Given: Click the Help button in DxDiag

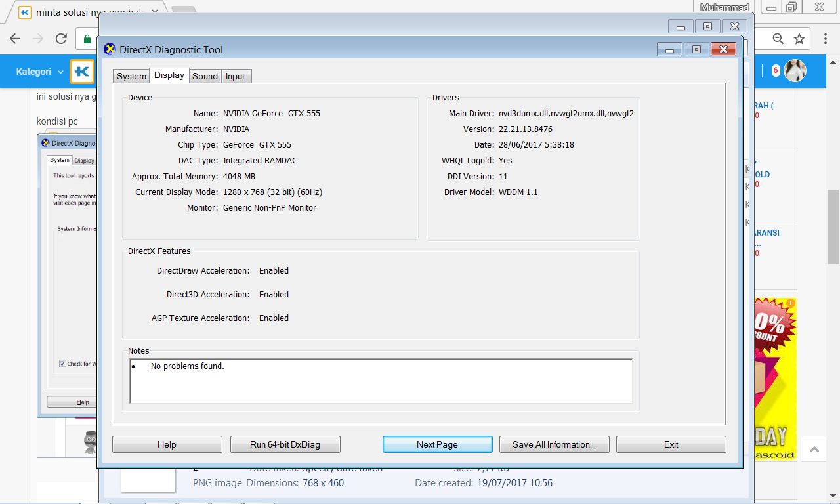Looking at the screenshot, I should tap(167, 444).
